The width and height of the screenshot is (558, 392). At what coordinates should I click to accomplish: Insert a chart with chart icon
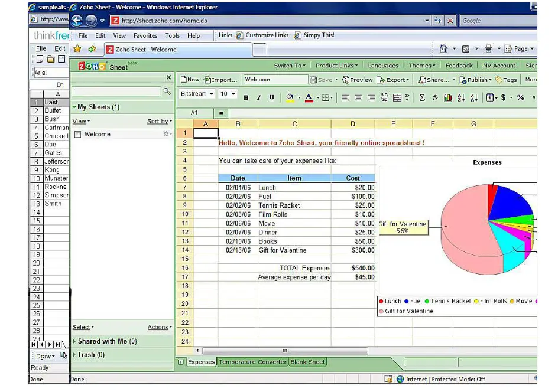click(x=448, y=97)
